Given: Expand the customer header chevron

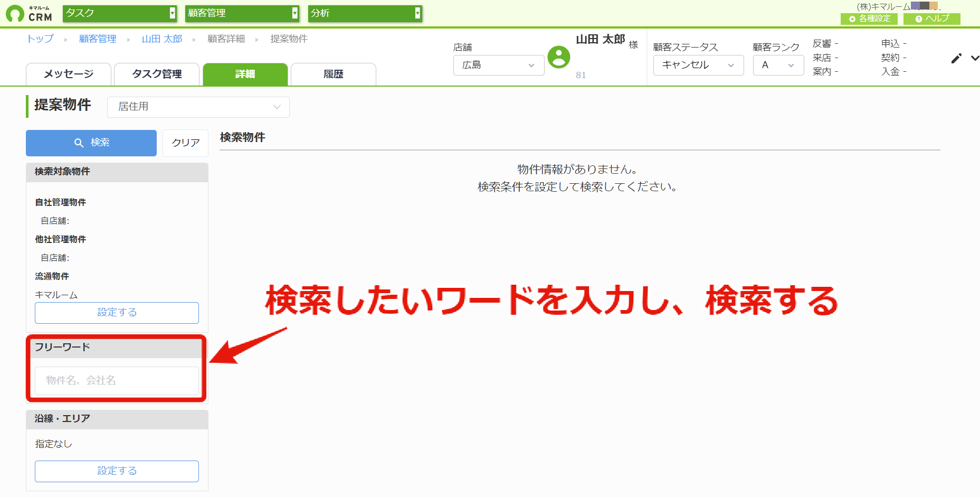Looking at the screenshot, I should [975, 58].
